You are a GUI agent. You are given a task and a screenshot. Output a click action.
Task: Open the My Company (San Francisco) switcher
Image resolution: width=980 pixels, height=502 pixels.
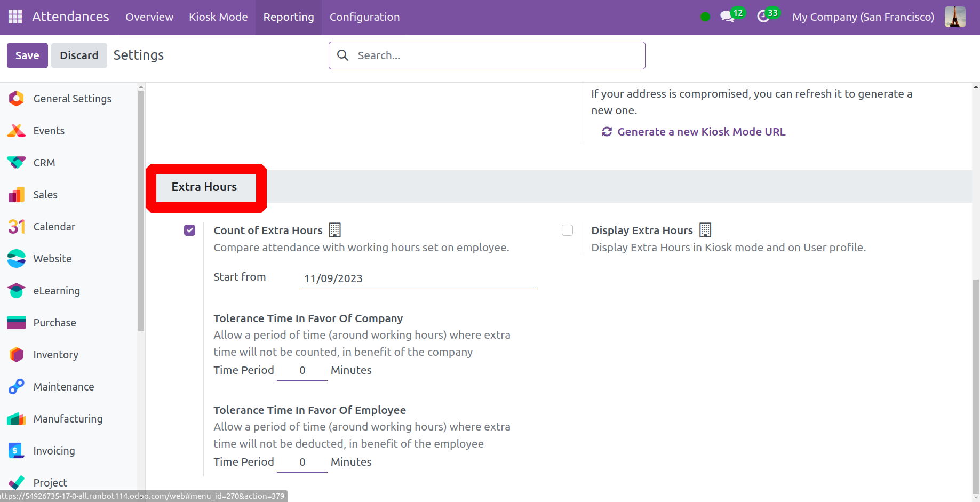pyautogui.click(x=863, y=17)
